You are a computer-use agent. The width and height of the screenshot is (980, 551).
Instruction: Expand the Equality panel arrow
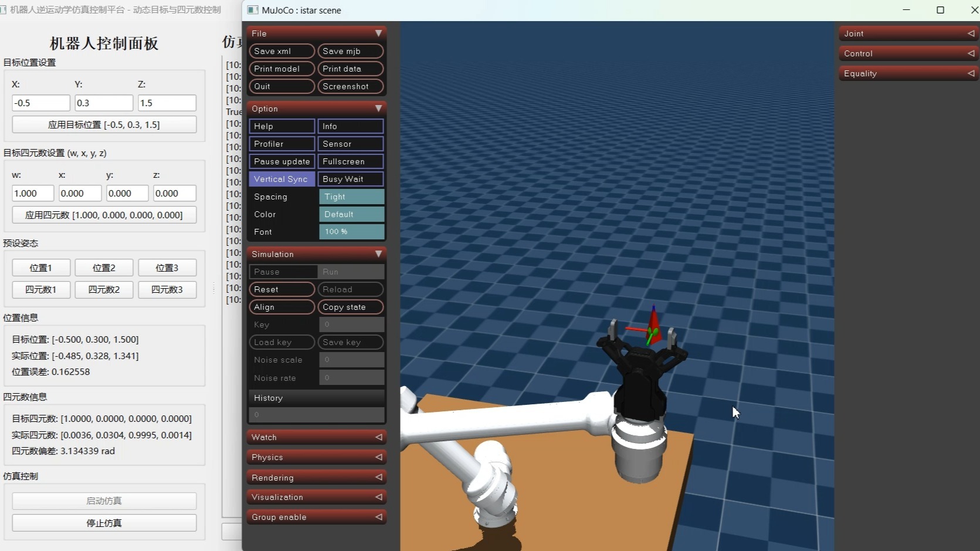pos(971,73)
